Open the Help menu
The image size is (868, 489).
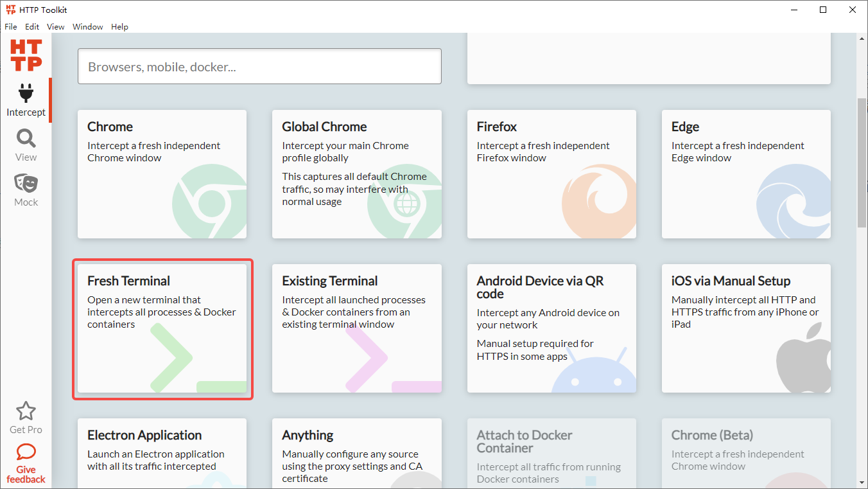point(119,27)
